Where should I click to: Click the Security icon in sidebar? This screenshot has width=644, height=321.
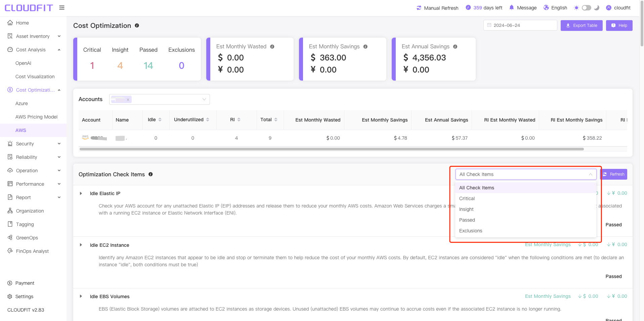[x=10, y=143]
